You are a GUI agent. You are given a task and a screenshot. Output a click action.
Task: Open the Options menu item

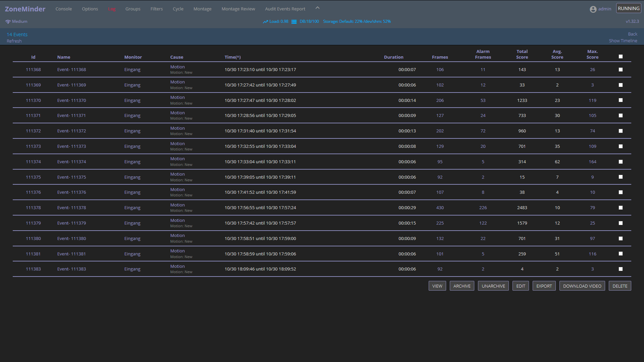click(90, 9)
